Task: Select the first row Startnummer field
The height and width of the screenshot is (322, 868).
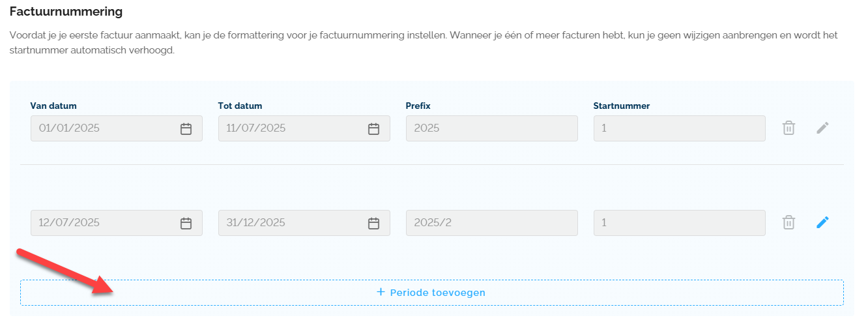Action: click(x=679, y=128)
